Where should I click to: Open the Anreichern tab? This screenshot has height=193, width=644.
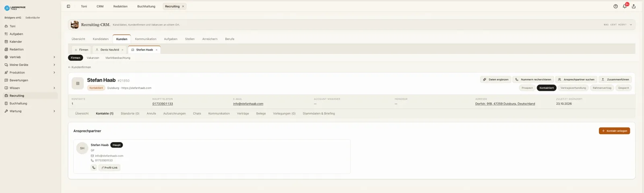click(210, 39)
